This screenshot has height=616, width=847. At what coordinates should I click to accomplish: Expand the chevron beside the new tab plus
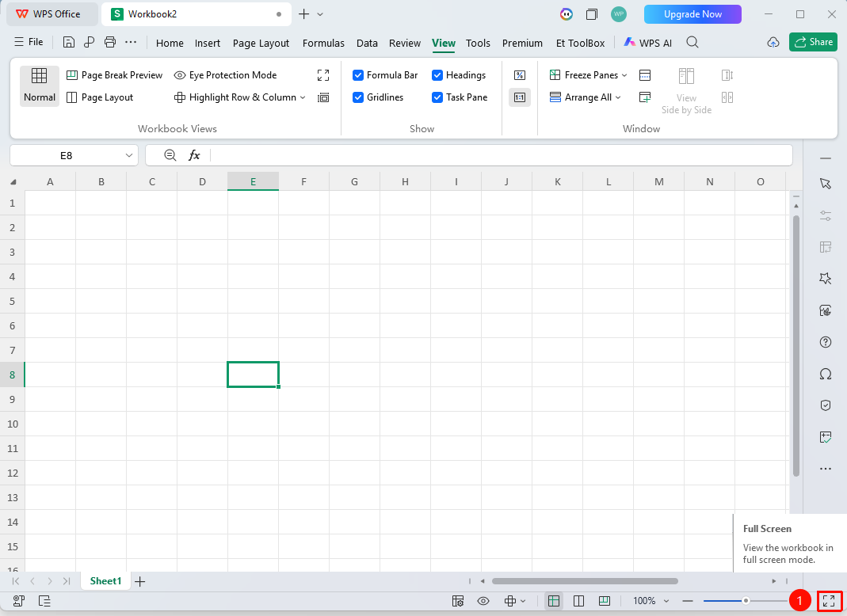(320, 14)
